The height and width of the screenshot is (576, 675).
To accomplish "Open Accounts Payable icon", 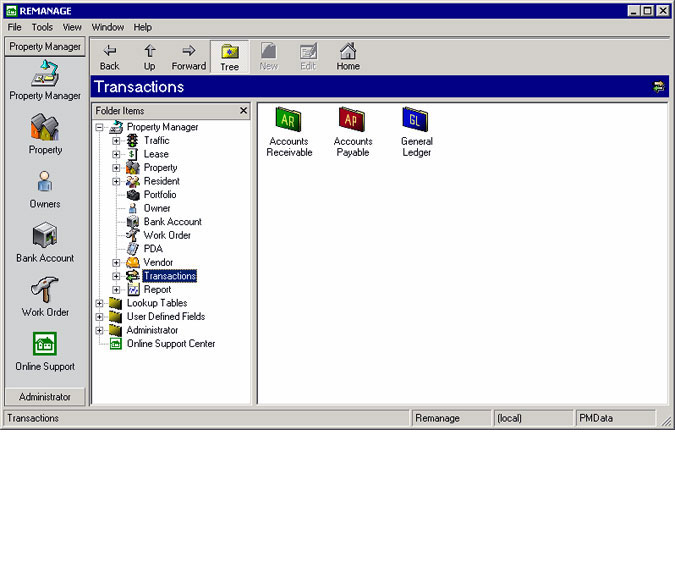I will point(353,132).
